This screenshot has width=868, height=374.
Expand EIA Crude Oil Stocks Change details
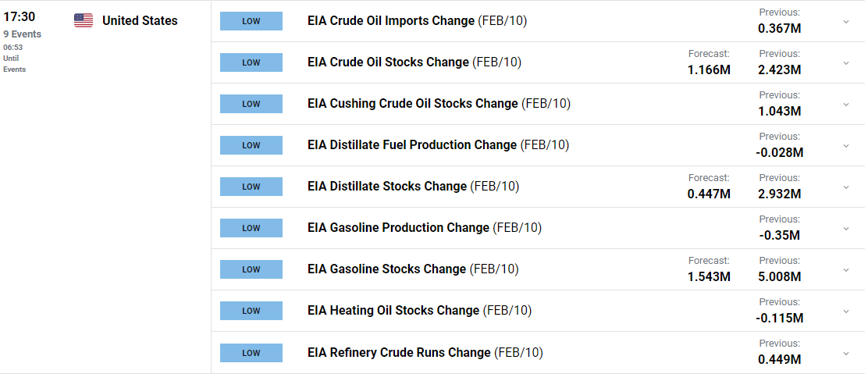click(x=846, y=63)
